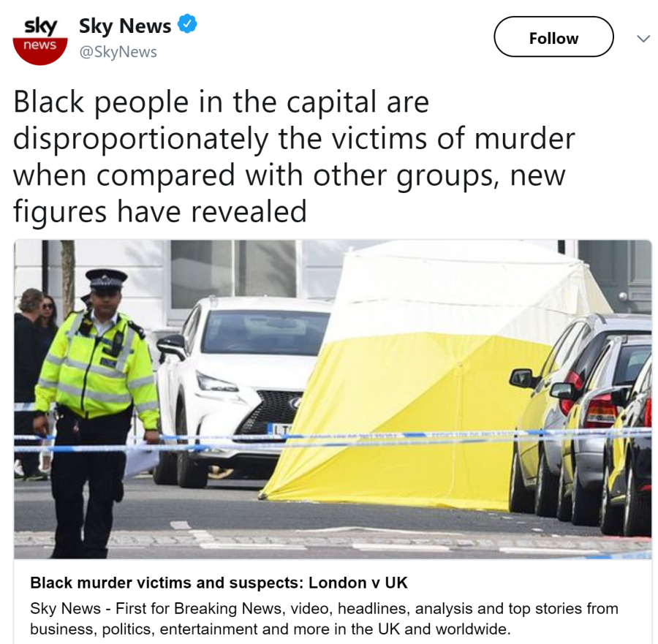
Task: Follow the Sky News account
Action: point(553,37)
